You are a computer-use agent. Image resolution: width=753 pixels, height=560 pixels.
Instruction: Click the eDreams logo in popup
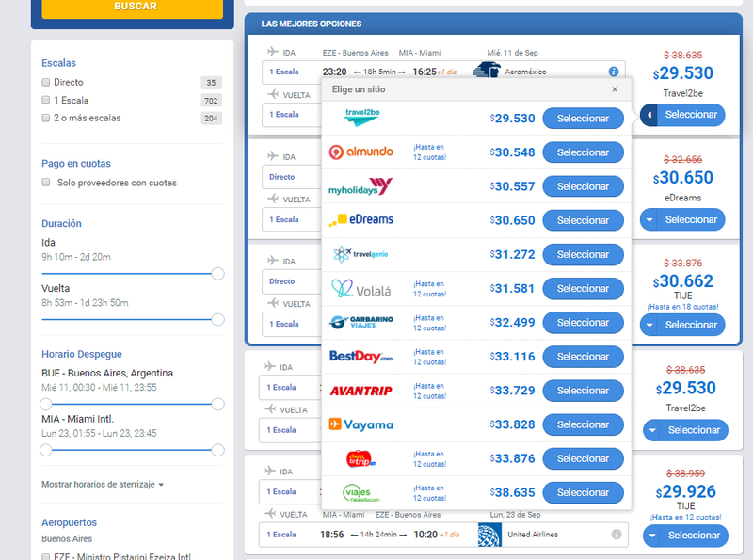pos(360,220)
